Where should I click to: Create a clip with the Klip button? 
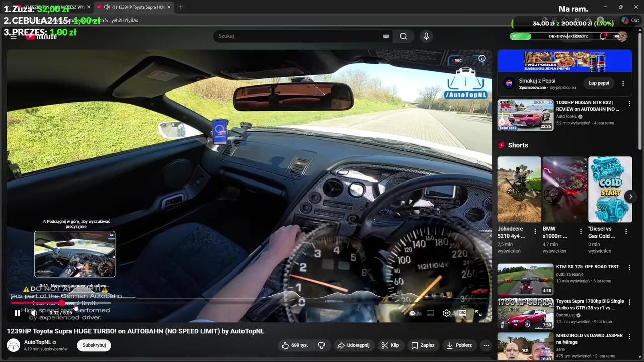coord(390,345)
